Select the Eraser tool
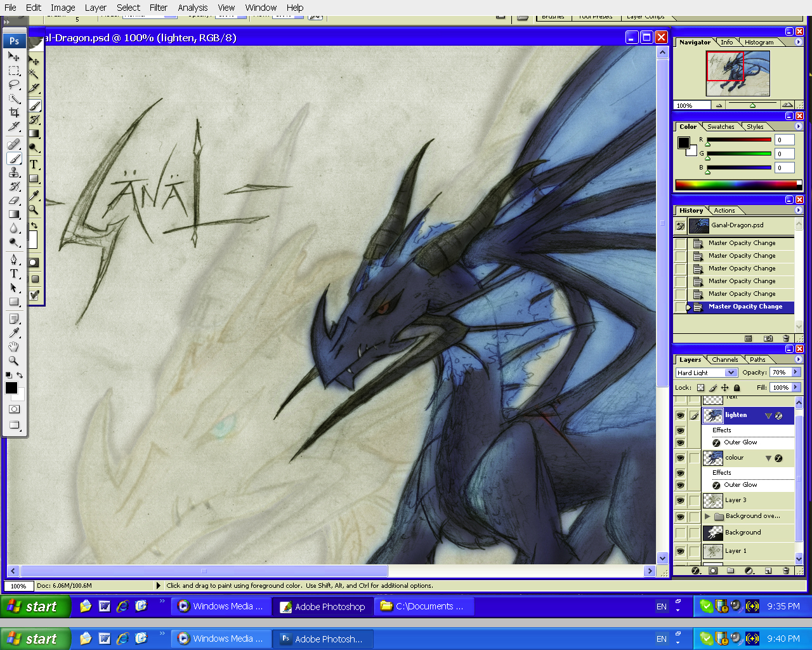The width and height of the screenshot is (812, 650). click(x=14, y=200)
